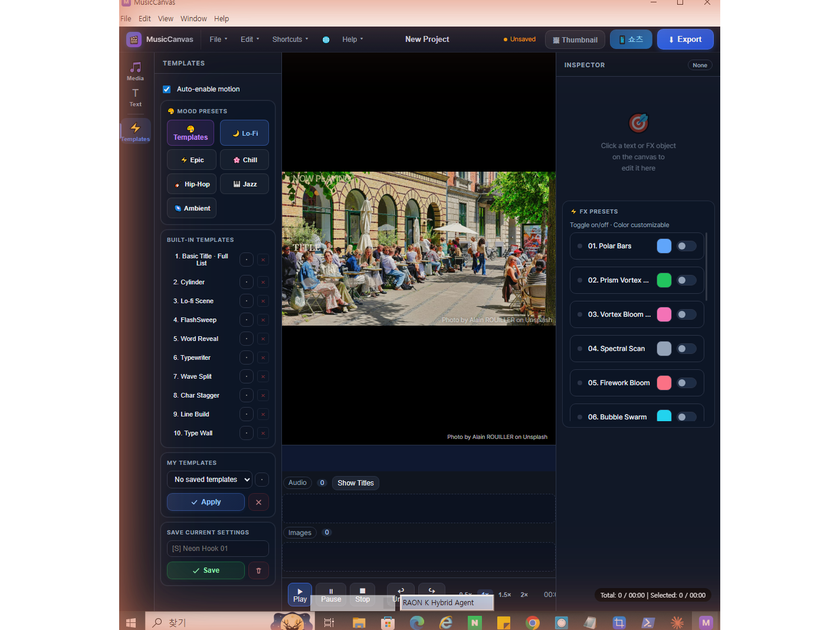
Task: Click the redo arrow button
Action: 432,590
